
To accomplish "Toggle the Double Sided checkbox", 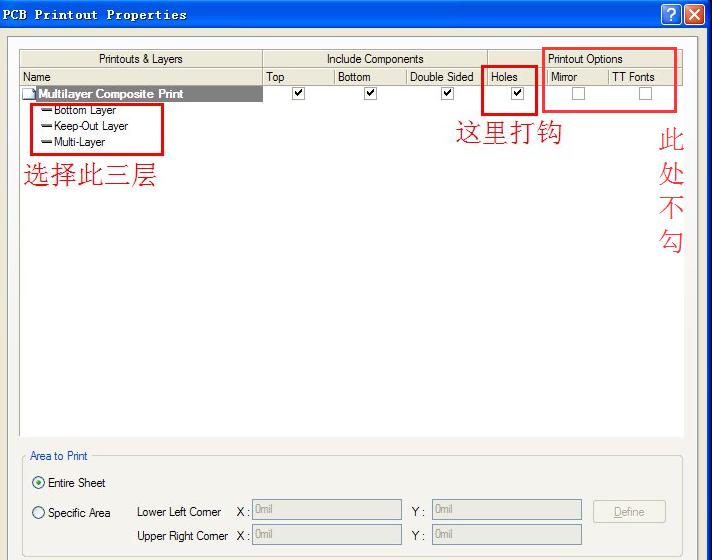I will (x=447, y=94).
